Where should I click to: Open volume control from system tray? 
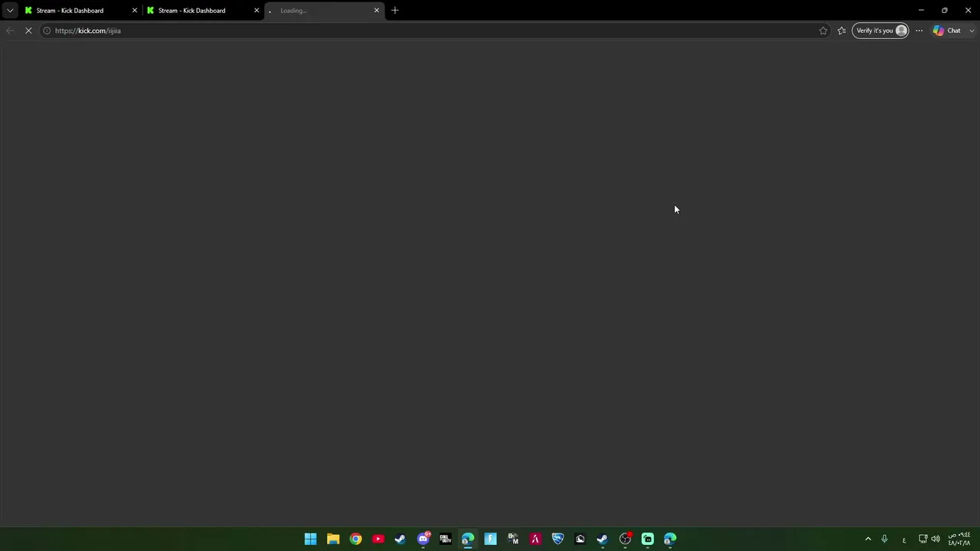coord(936,539)
